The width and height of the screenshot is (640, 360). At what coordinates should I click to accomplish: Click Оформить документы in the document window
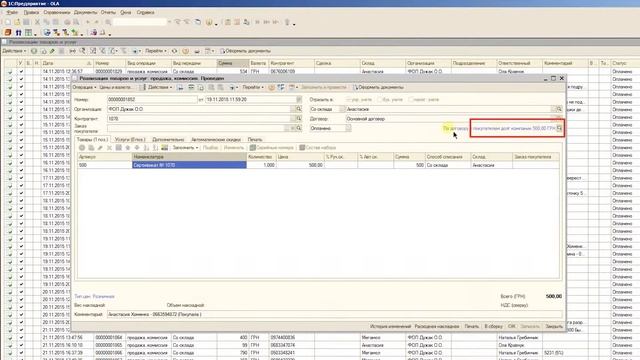click(378, 87)
